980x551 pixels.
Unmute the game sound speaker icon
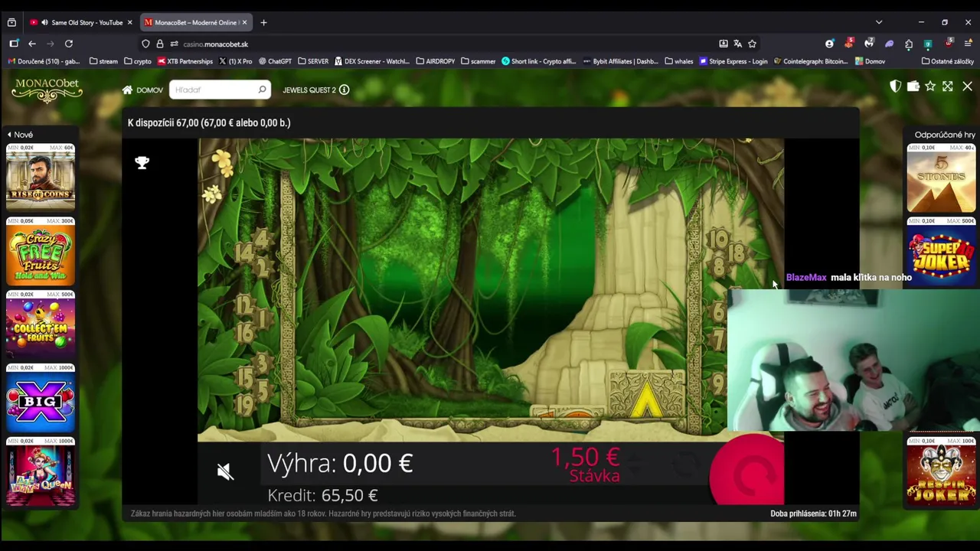[x=224, y=471]
